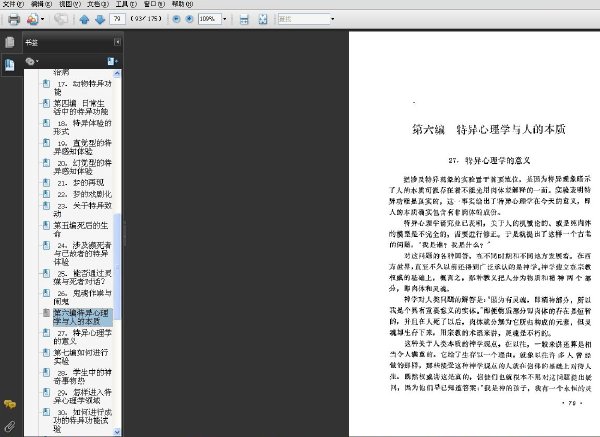Click the zoom percentage field showing 100%

coord(209,19)
